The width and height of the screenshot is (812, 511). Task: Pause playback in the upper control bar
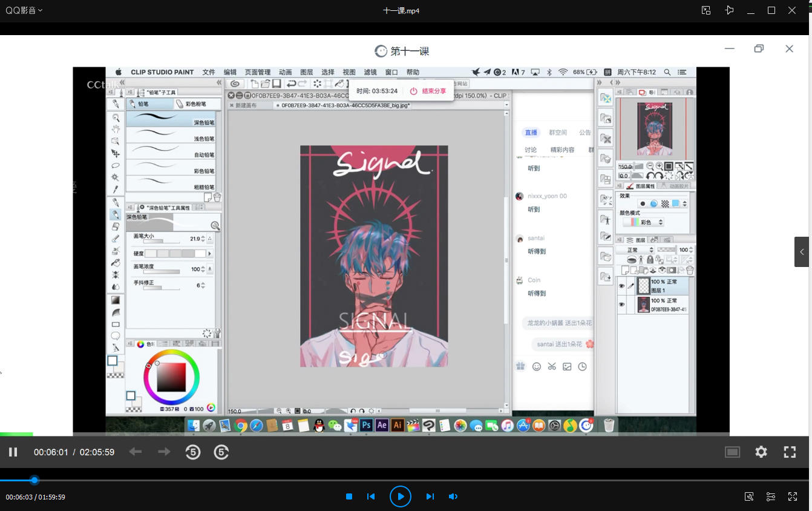13,452
